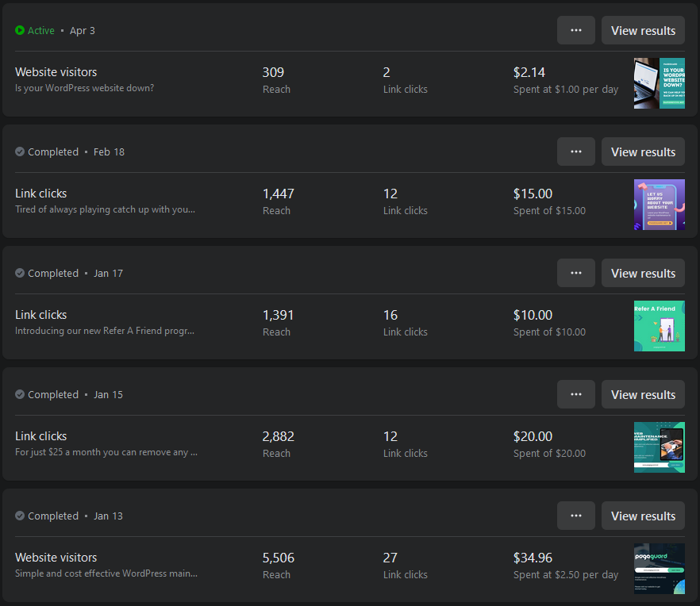Image resolution: width=700 pixels, height=606 pixels.
Task: Click the 1,447 reach value
Action: 278,194
